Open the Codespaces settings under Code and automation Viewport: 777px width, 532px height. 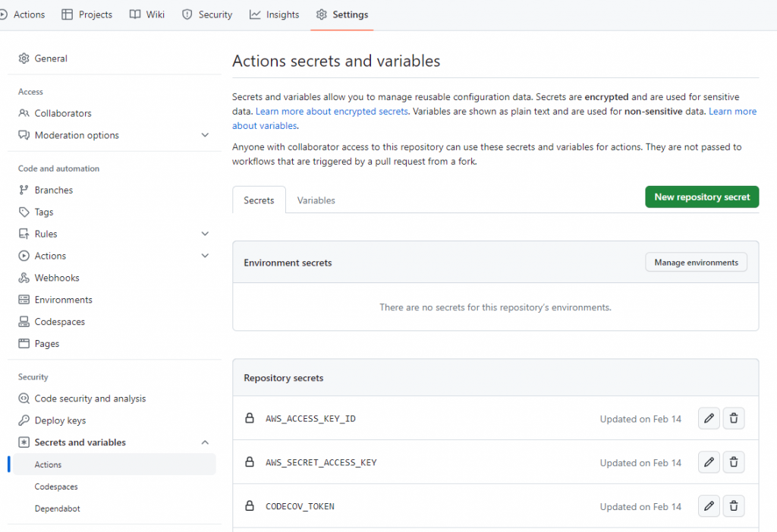point(59,322)
